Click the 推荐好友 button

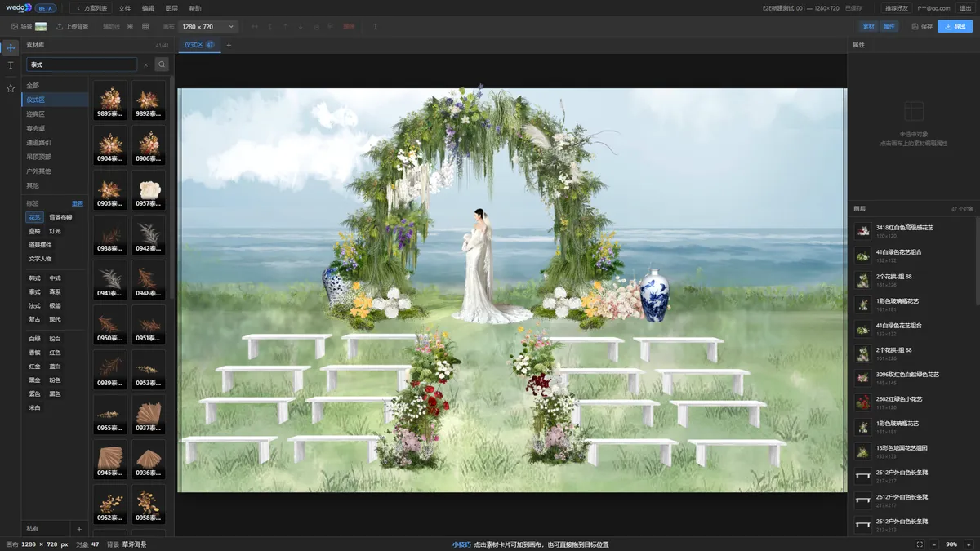point(896,8)
